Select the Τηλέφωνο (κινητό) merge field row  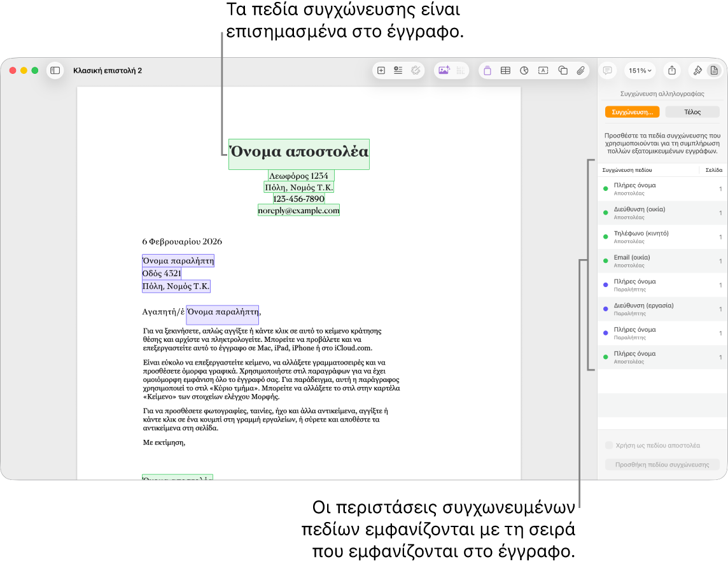click(662, 237)
